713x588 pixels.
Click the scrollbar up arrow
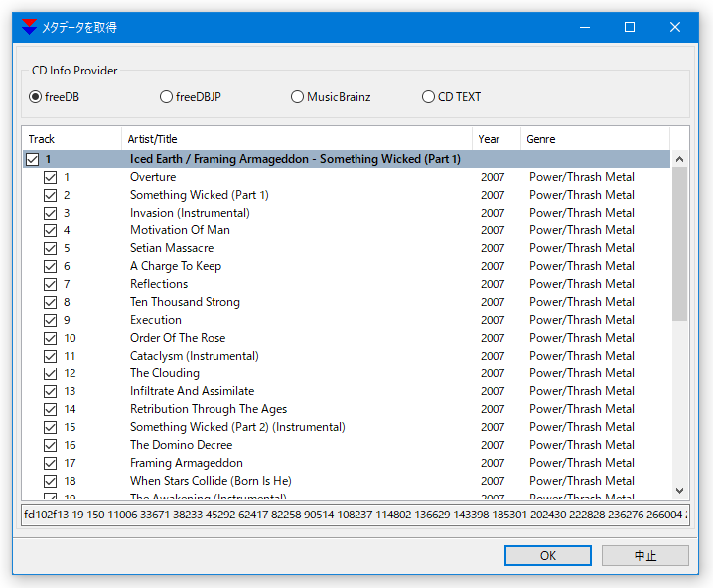coord(680,159)
